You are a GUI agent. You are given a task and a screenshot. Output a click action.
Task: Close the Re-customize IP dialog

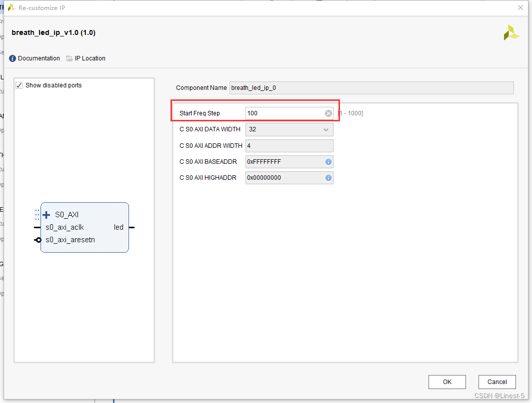coord(520,7)
